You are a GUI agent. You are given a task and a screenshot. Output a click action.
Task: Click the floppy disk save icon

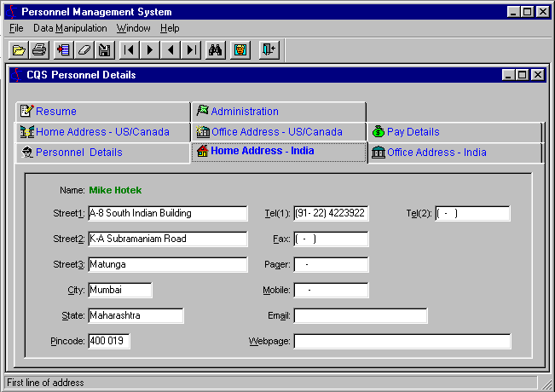(x=104, y=50)
